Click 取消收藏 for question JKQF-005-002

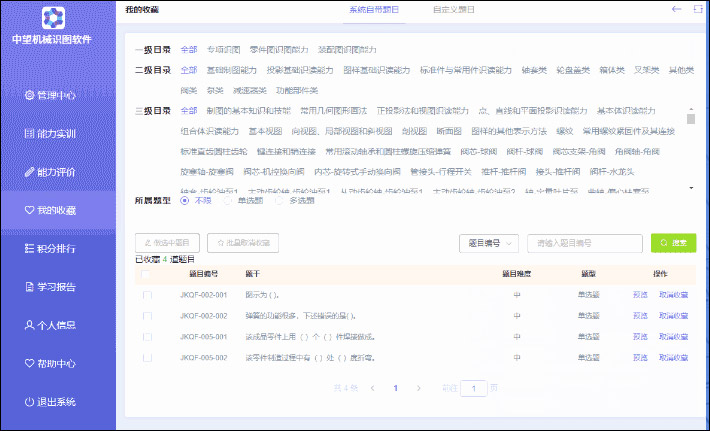[673, 357]
